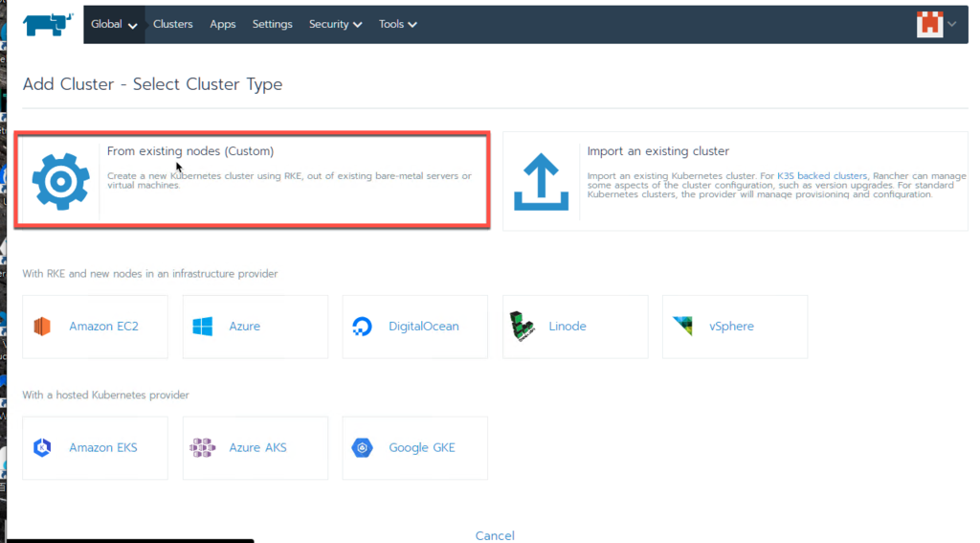Expand the Tools dropdown
Screen dimensions: 980x543
(397, 24)
